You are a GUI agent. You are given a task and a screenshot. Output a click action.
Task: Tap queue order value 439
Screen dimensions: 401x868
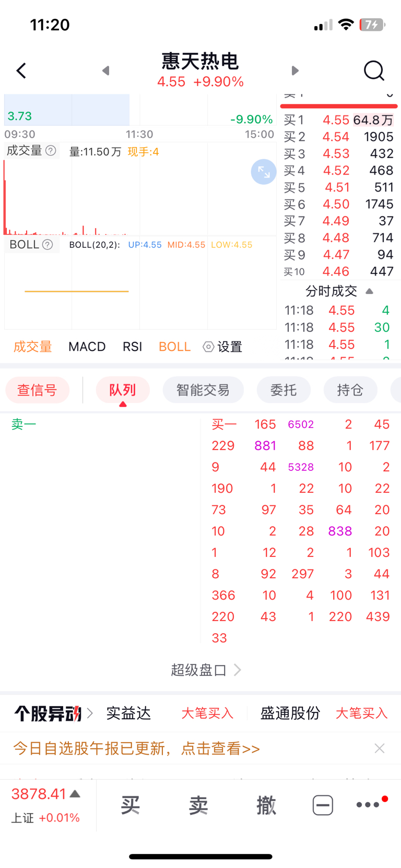click(x=378, y=617)
